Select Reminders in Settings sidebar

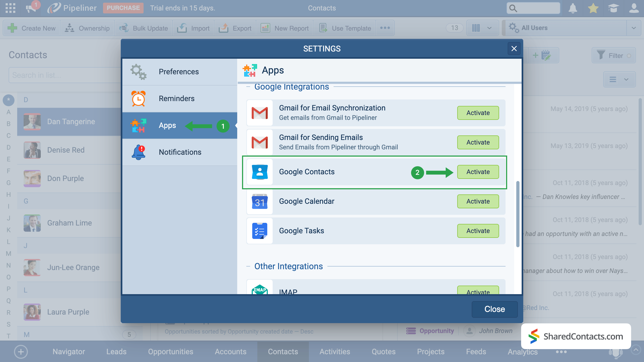click(x=180, y=99)
